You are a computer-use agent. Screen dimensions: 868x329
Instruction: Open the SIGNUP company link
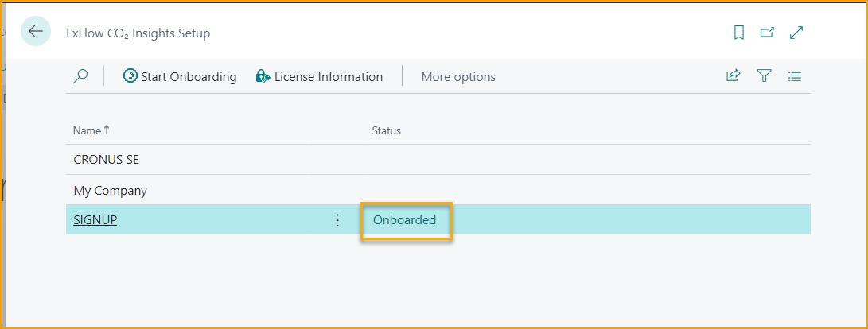click(95, 220)
